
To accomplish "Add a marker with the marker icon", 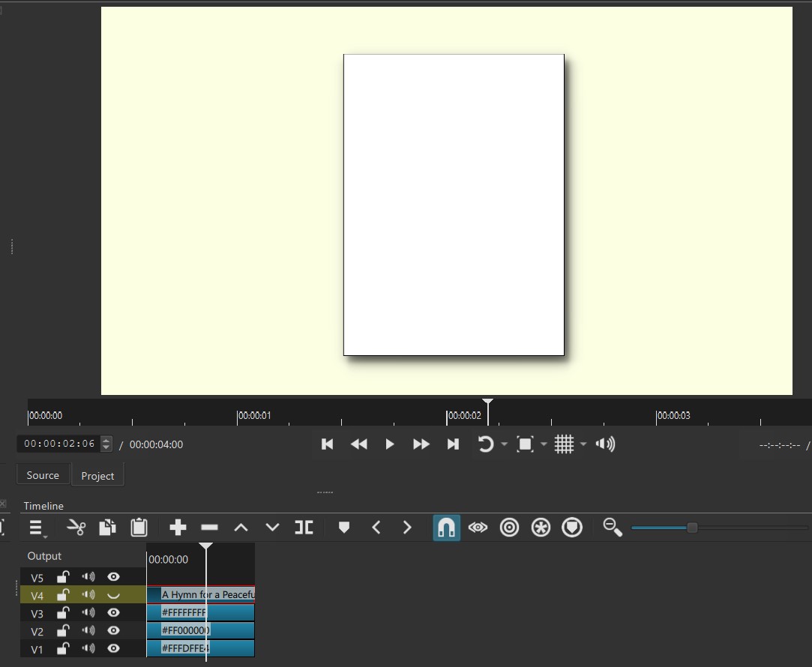I will point(344,528).
